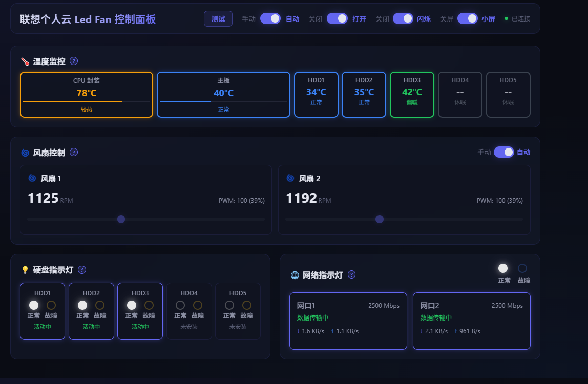Image resolution: width=588 pixels, height=384 pixels.
Task: Toggle the 关屏/小屏 switch
Action: click(x=467, y=18)
